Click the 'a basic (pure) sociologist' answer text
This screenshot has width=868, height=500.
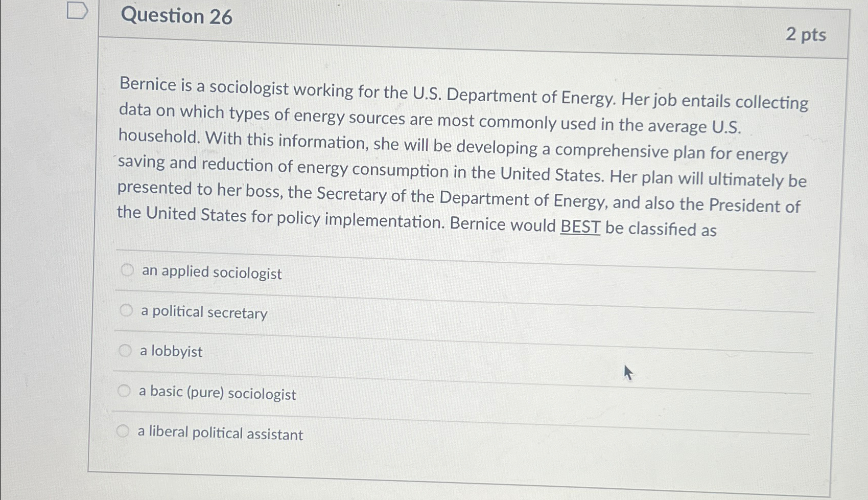(x=217, y=394)
